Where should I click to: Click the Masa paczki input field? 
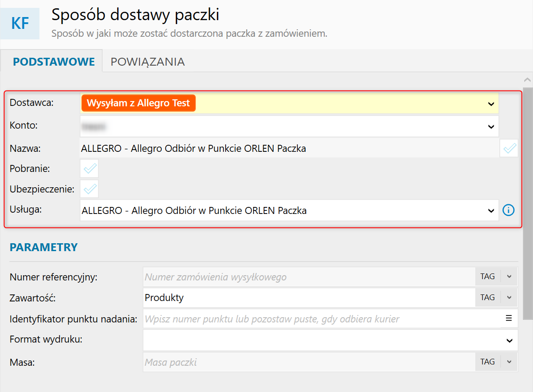click(x=309, y=362)
